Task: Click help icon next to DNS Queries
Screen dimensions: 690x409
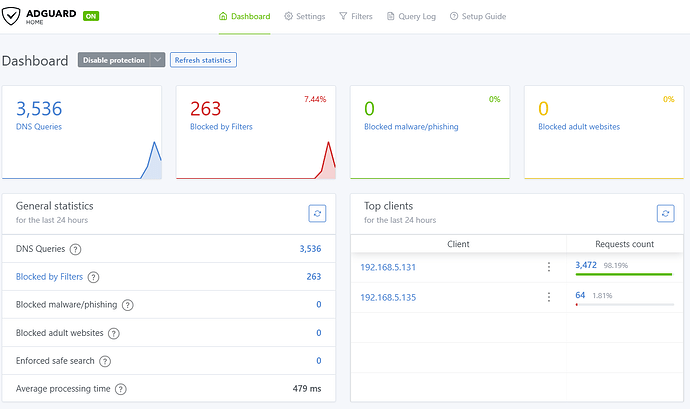Action: coord(75,249)
